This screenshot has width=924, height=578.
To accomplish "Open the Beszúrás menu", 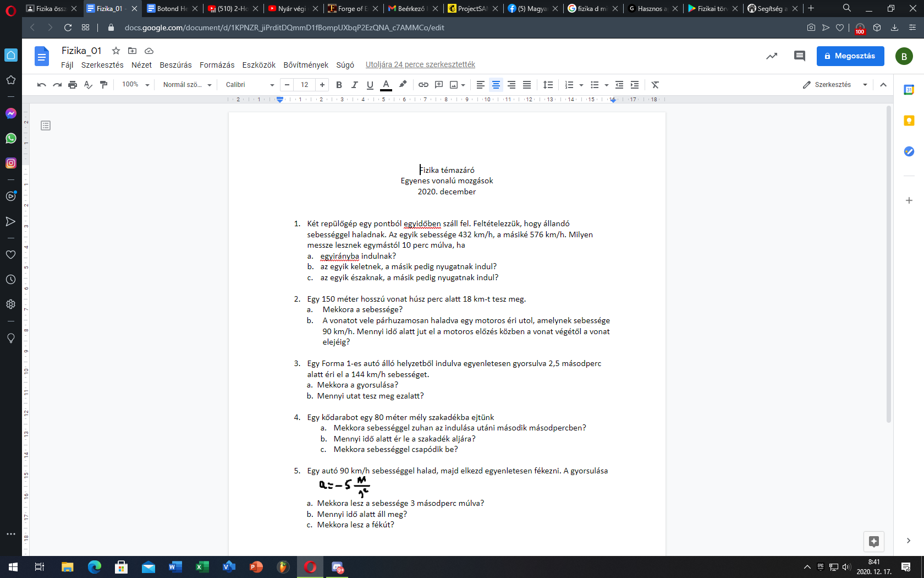I will click(x=175, y=65).
